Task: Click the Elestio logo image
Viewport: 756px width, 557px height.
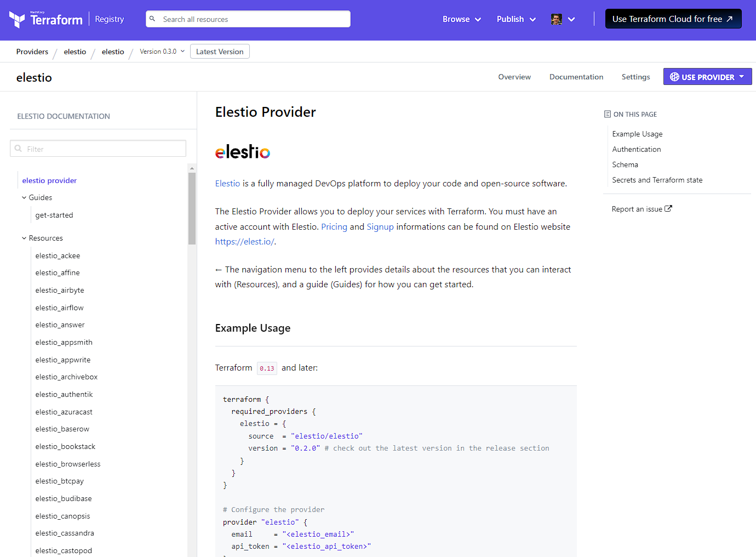Action: click(x=243, y=151)
